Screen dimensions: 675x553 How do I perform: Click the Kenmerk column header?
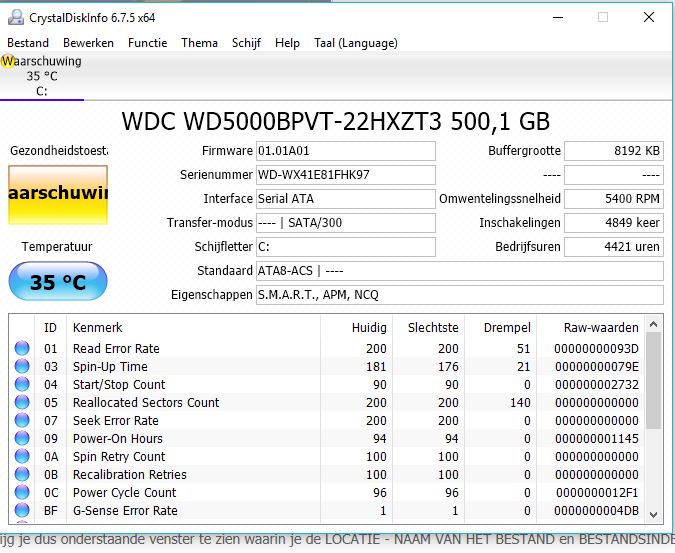[194, 328]
